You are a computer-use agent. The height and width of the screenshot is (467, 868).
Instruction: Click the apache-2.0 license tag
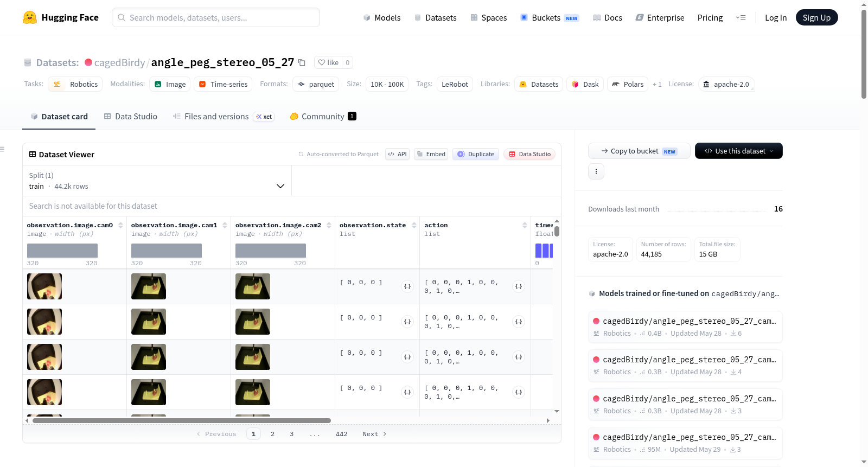coord(726,84)
